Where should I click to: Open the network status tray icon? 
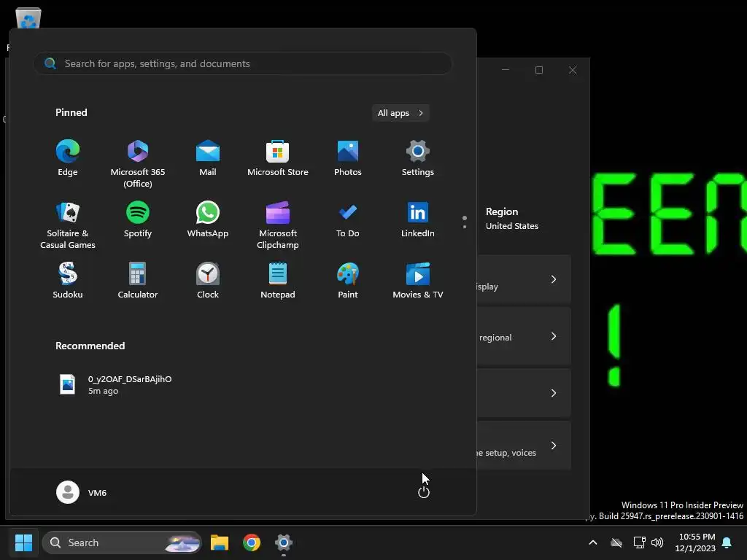coord(639,542)
